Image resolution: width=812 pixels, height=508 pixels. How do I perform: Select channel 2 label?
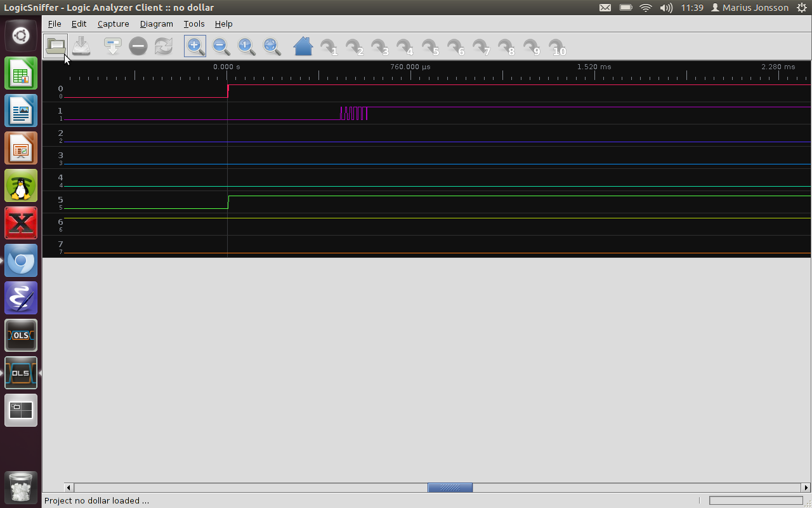pyautogui.click(x=60, y=133)
